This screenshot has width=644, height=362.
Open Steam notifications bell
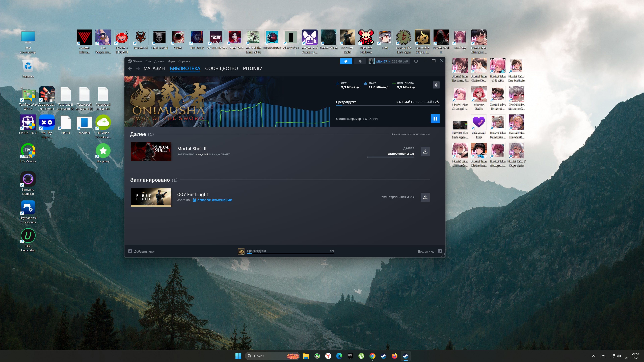pyautogui.click(x=360, y=61)
